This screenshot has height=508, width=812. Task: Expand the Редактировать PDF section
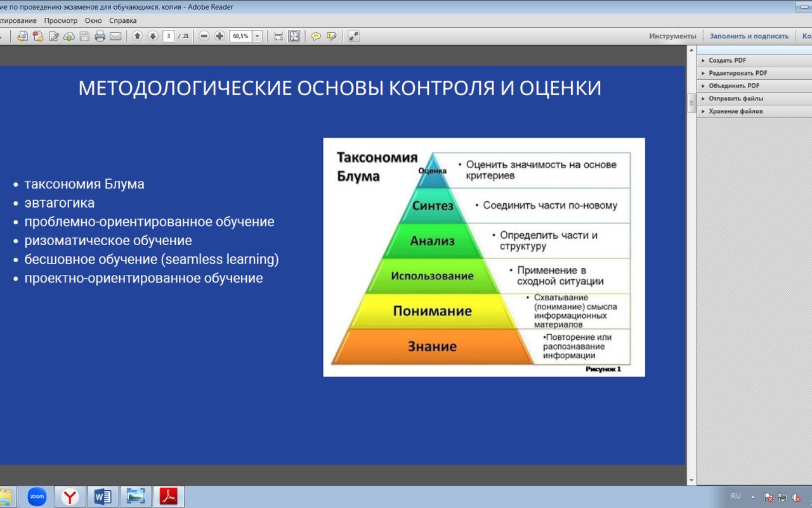[x=738, y=73]
